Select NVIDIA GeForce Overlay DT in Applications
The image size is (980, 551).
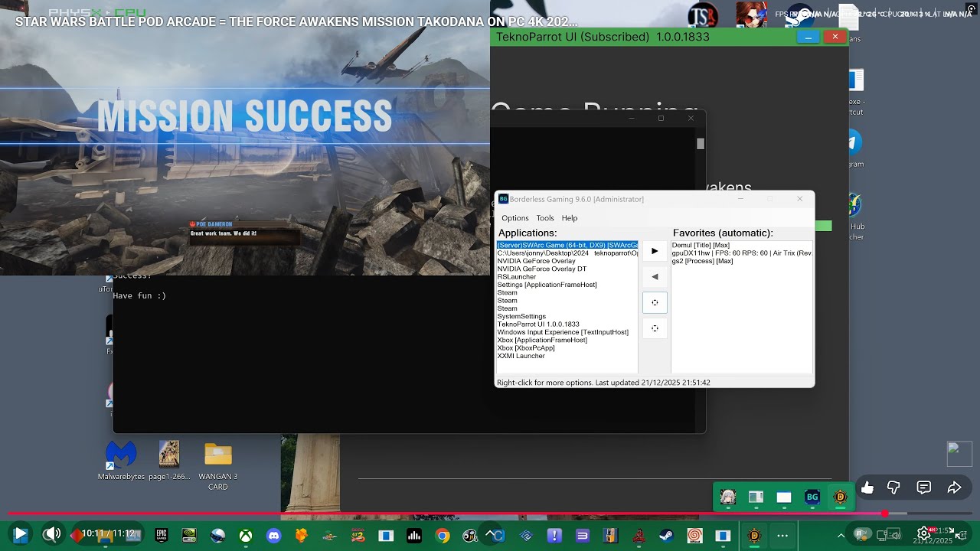click(542, 269)
